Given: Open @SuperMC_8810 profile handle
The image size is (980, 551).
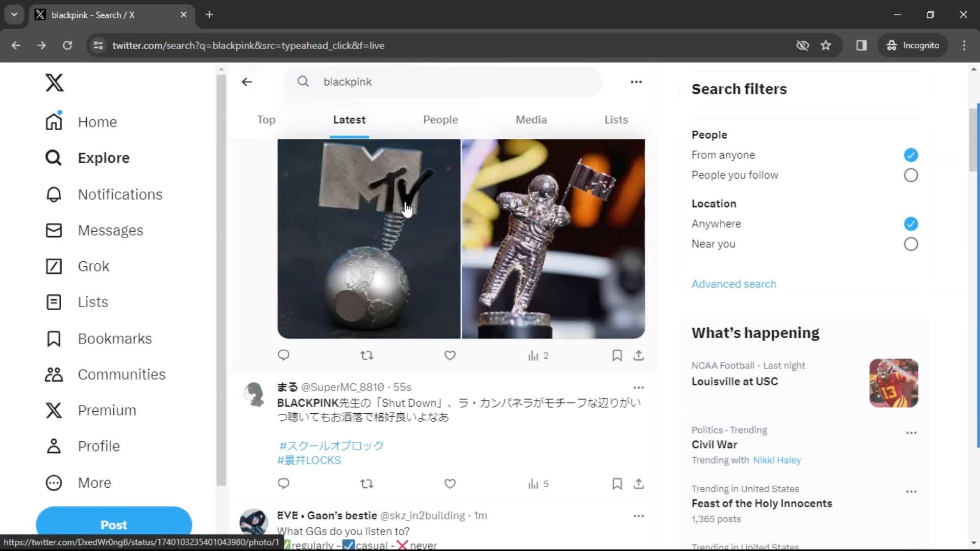Looking at the screenshot, I should (342, 387).
